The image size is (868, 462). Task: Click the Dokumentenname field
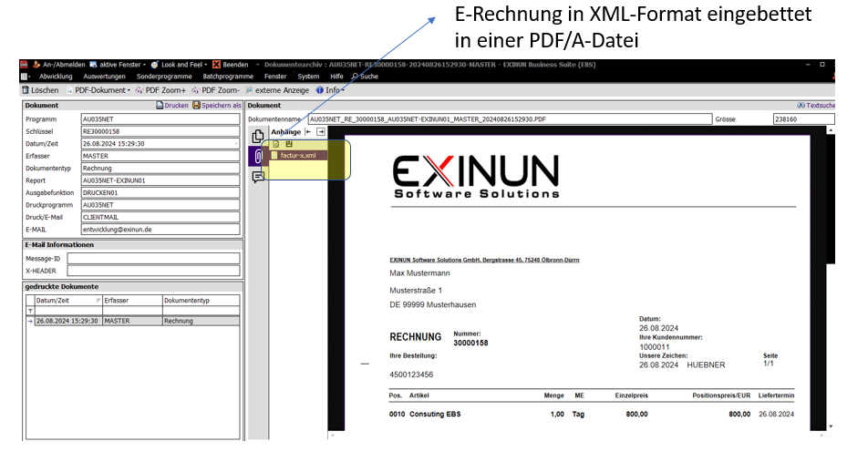point(510,119)
